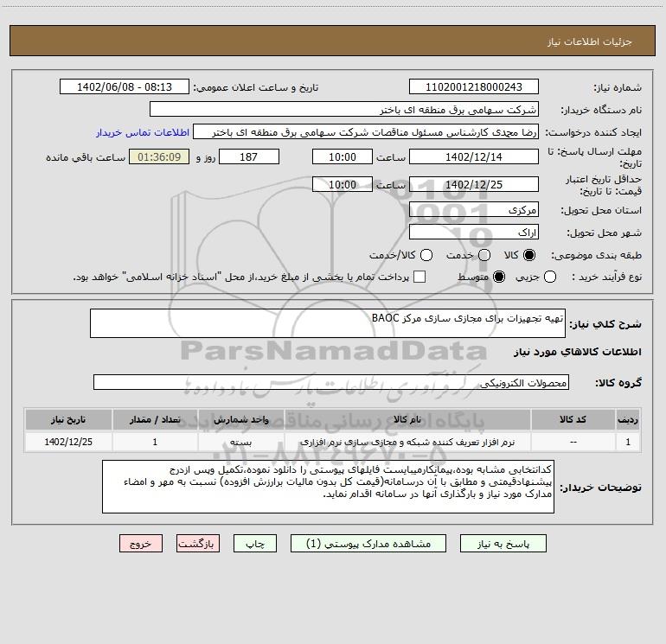Click the شرح کلی نیاز text box
The height and width of the screenshot is (644, 666).
(x=328, y=323)
